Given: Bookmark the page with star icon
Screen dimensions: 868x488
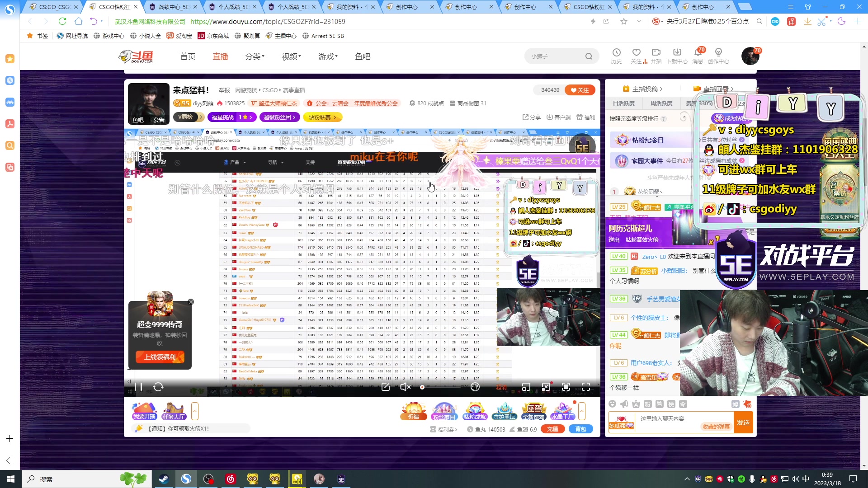Looking at the screenshot, I should [x=624, y=21].
